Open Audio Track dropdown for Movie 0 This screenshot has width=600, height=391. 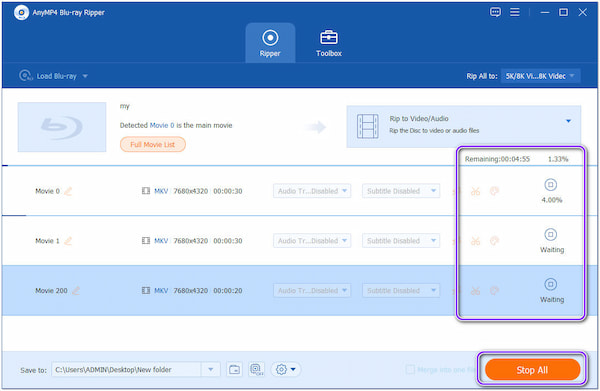coord(312,191)
